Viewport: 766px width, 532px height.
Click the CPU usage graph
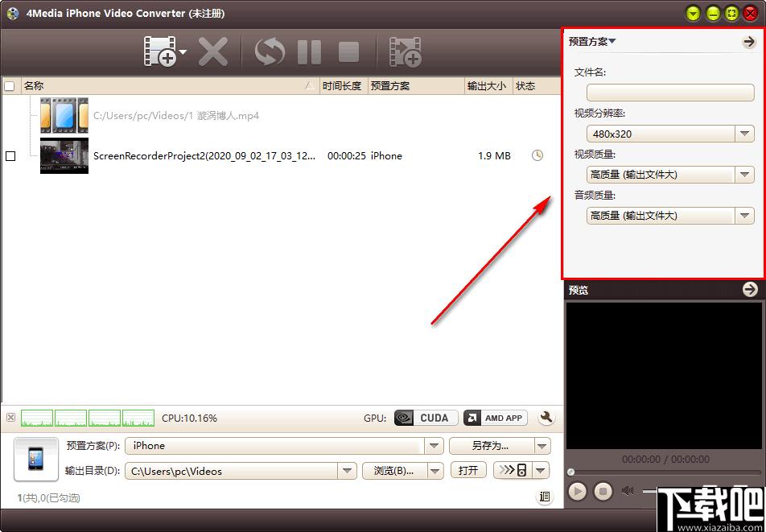(x=88, y=419)
